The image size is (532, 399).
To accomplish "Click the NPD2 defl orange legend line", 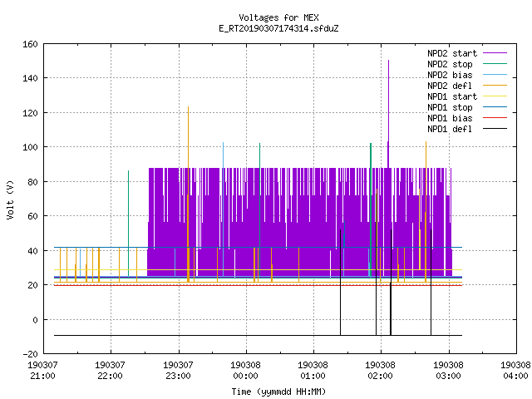I will pyautogui.click(x=495, y=86).
